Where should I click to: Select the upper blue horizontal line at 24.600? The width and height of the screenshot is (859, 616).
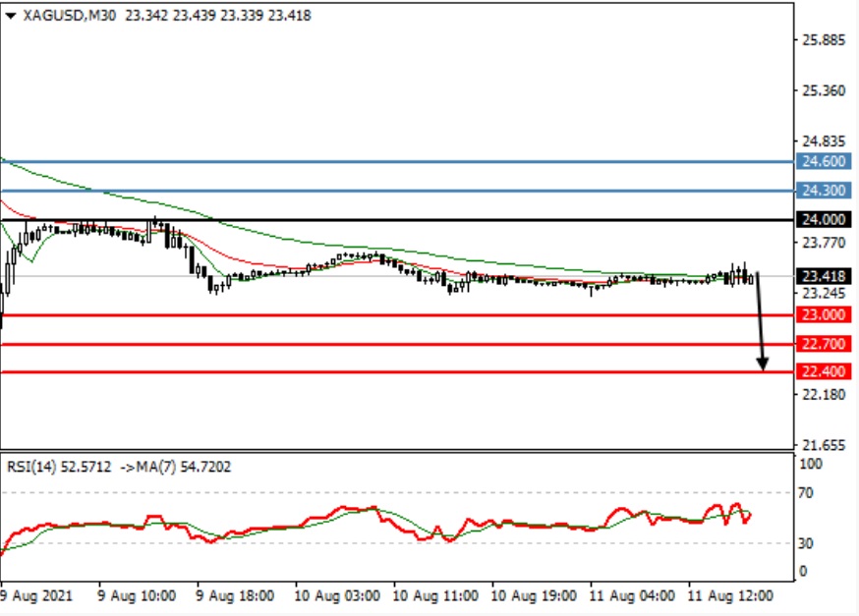tap(397, 161)
